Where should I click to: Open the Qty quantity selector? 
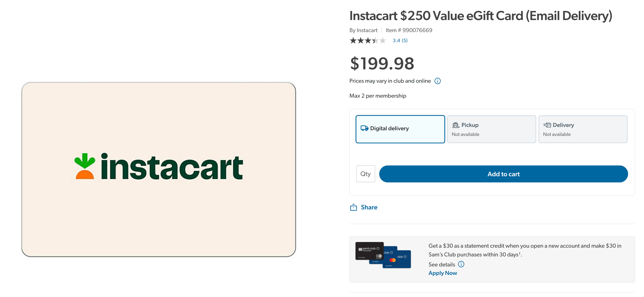[365, 174]
